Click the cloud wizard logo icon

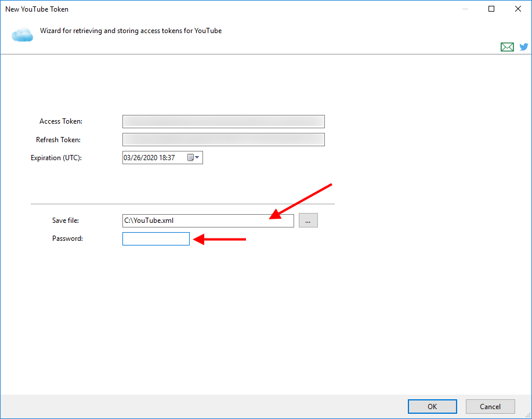point(23,35)
